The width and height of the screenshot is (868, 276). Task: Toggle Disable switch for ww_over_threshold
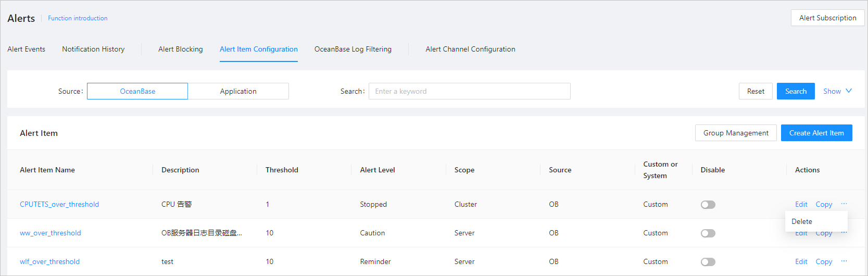pos(708,233)
